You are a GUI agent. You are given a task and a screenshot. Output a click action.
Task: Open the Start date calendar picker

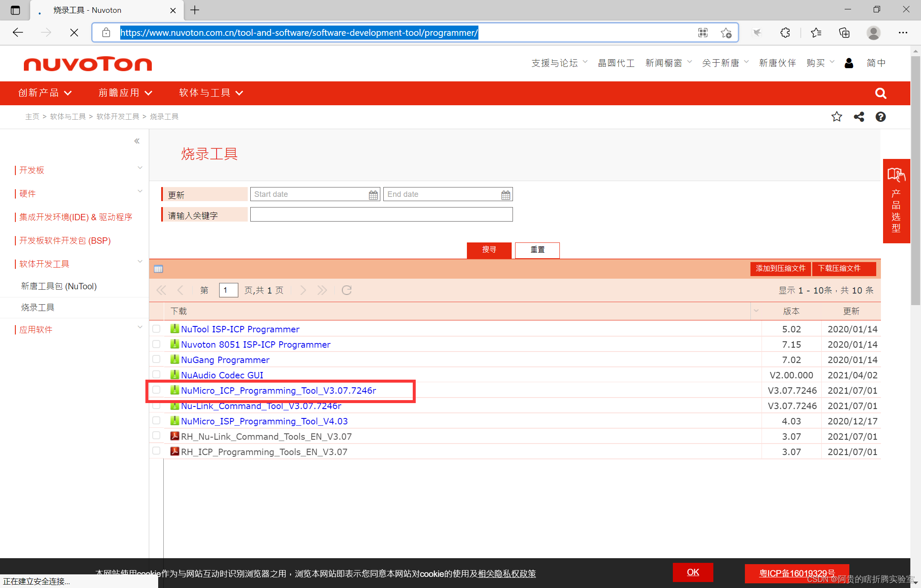(x=373, y=195)
